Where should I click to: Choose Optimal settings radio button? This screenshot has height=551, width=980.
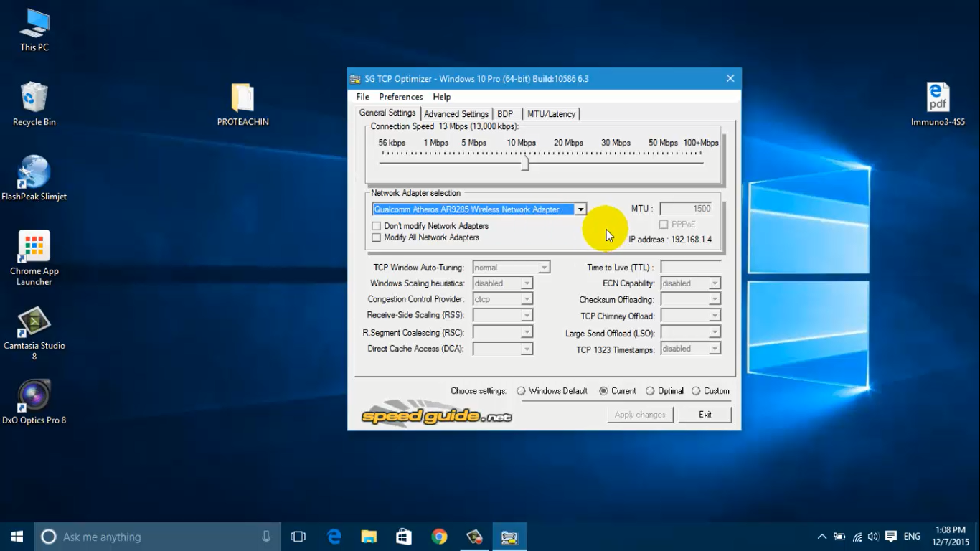pos(650,391)
